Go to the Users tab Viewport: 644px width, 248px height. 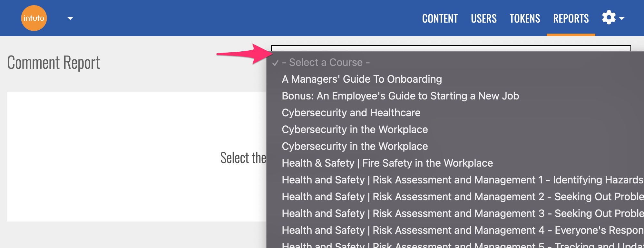click(x=483, y=18)
